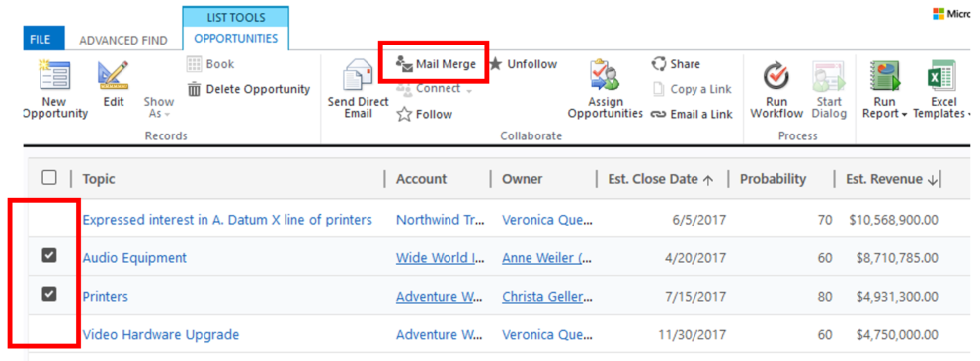Click the Delete Opportunity trash icon
Image resolution: width=980 pixels, height=361 pixels.
(x=195, y=89)
